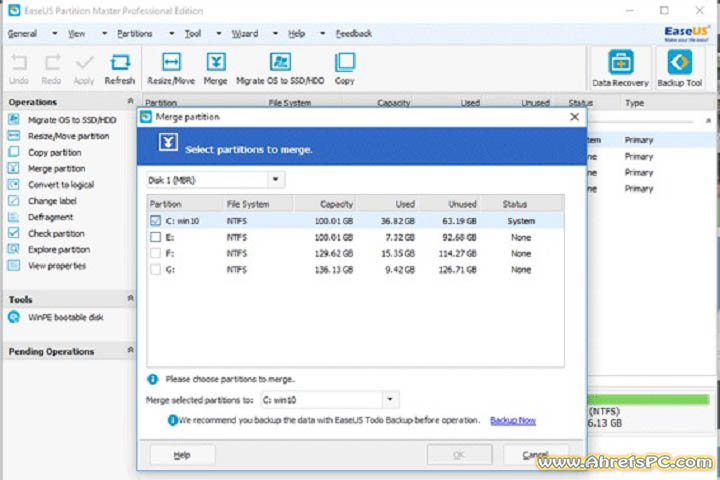Select 7.32 GB used cell
The height and width of the screenshot is (480, 720).
[400, 237]
